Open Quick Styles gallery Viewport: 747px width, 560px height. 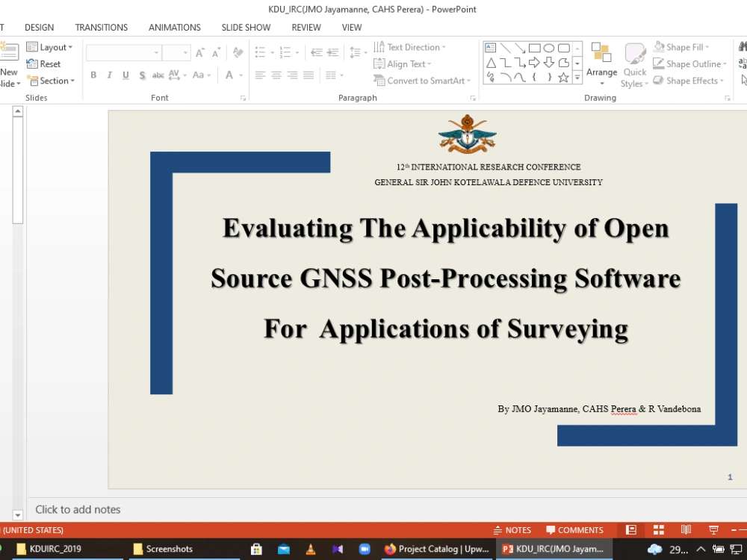pos(634,64)
